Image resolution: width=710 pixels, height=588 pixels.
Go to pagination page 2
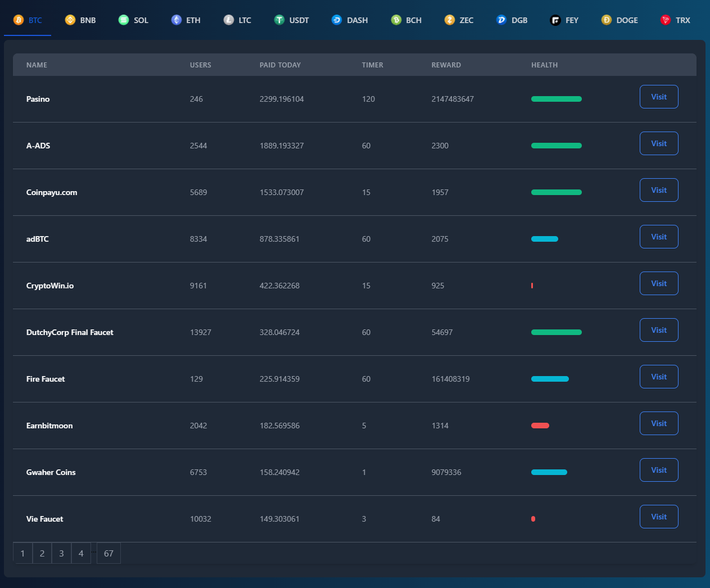pos(42,553)
